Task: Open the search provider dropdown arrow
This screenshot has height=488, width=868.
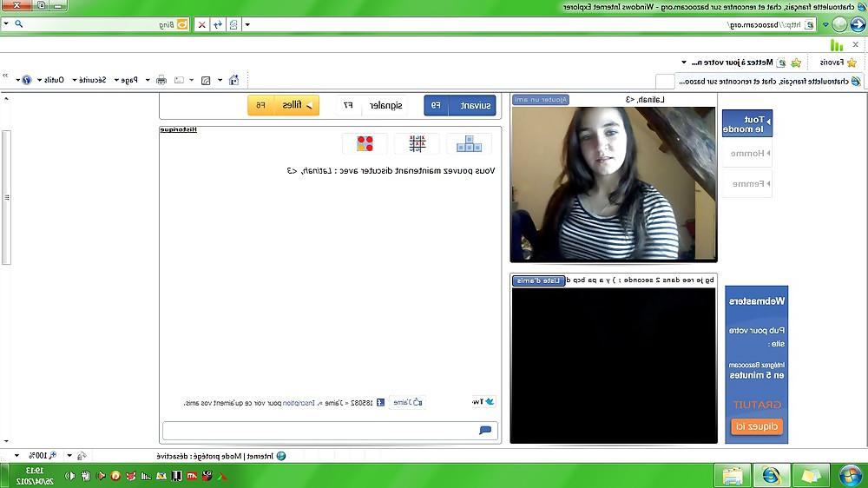Action: 6,23
